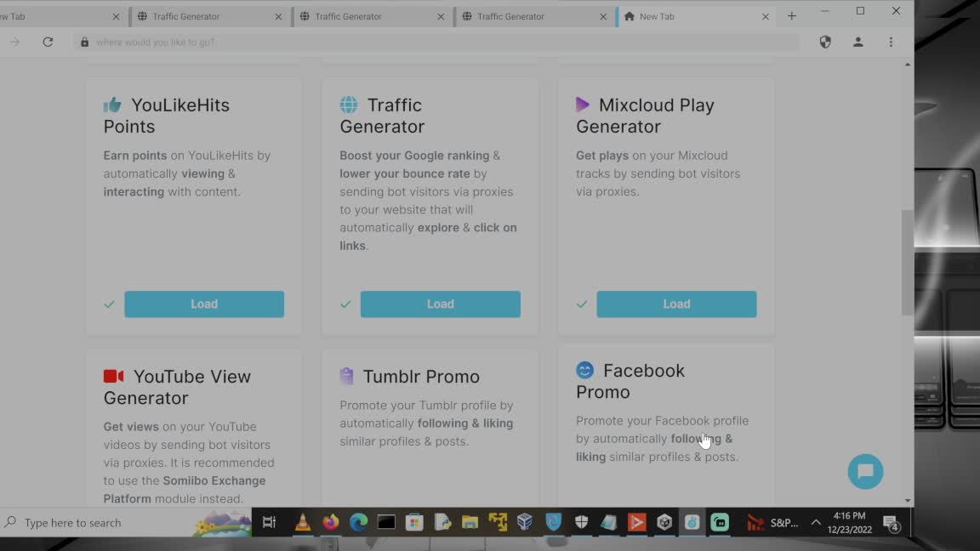Image resolution: width=980 pixels, height=551 pixels.
Task: Open the user account icon
Action: 858,42
